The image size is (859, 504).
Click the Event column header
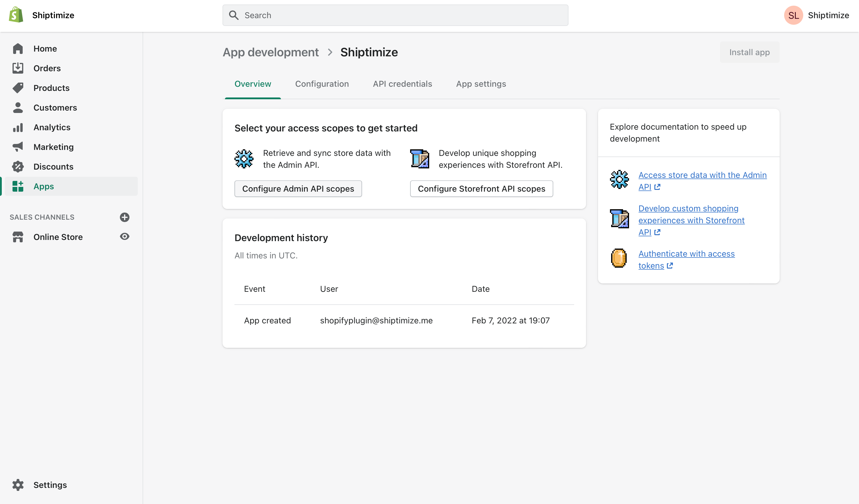pyautogui.click(x=254, y=289)
